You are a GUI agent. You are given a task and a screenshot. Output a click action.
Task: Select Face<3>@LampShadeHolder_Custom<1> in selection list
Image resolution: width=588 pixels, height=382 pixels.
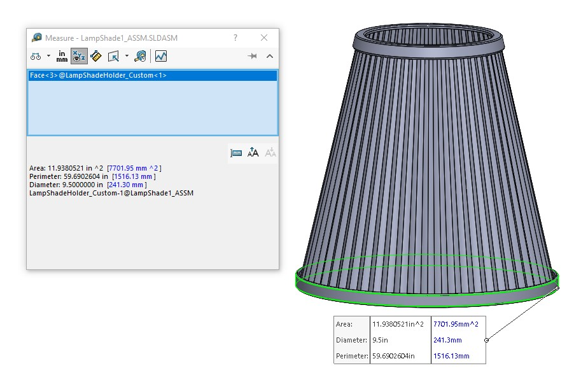[152, 75]
